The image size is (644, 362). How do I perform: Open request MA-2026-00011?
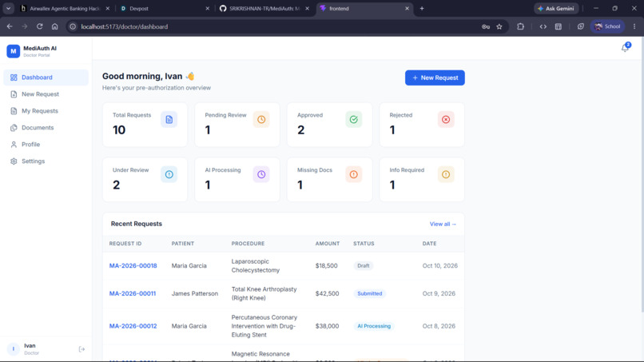[x=133, y=294]
